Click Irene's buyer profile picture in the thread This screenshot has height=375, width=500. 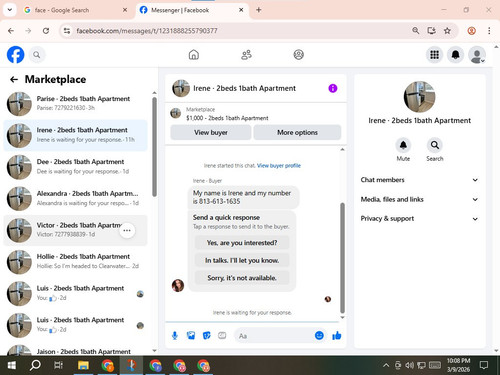(x=178, y=285)
